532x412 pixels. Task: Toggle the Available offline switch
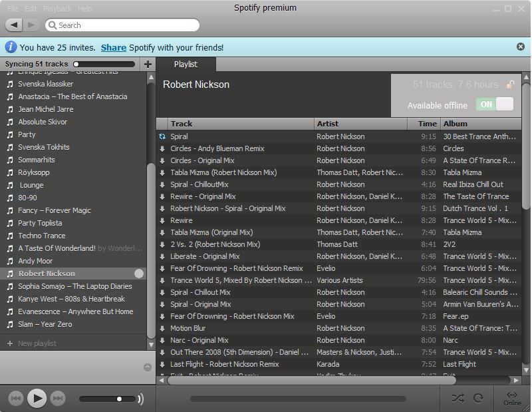495,104
